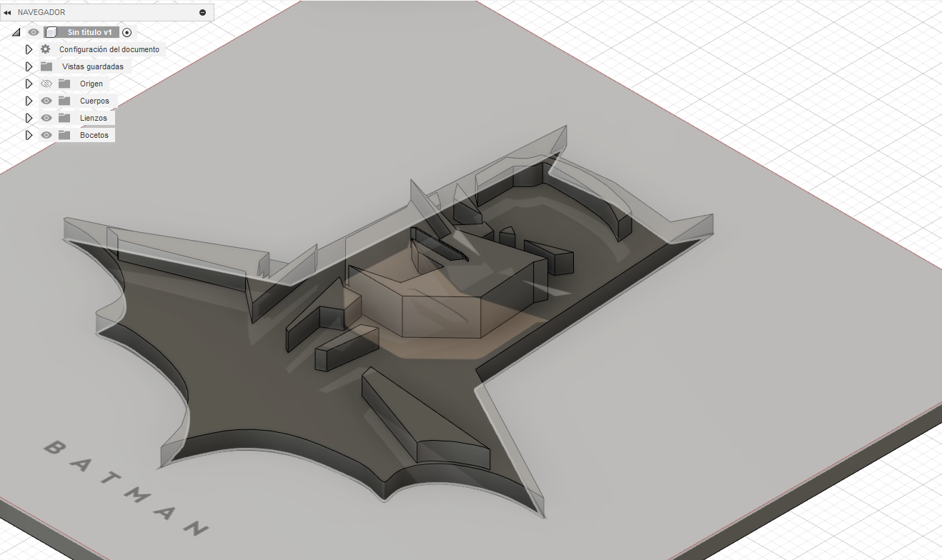Collapse the Navegador panel with double-arrow icon
This screenshot has width=942, height=560.
point(7,12)
